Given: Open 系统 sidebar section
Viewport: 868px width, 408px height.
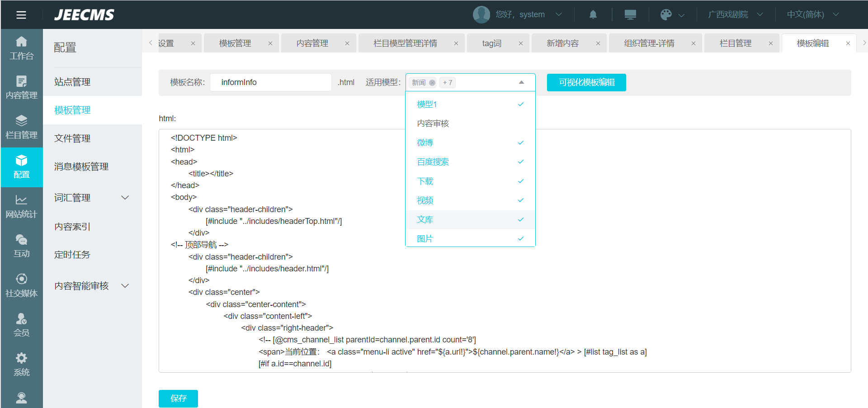Looking at the screenshot, I should pyautogui.click(x=22, y=365).
